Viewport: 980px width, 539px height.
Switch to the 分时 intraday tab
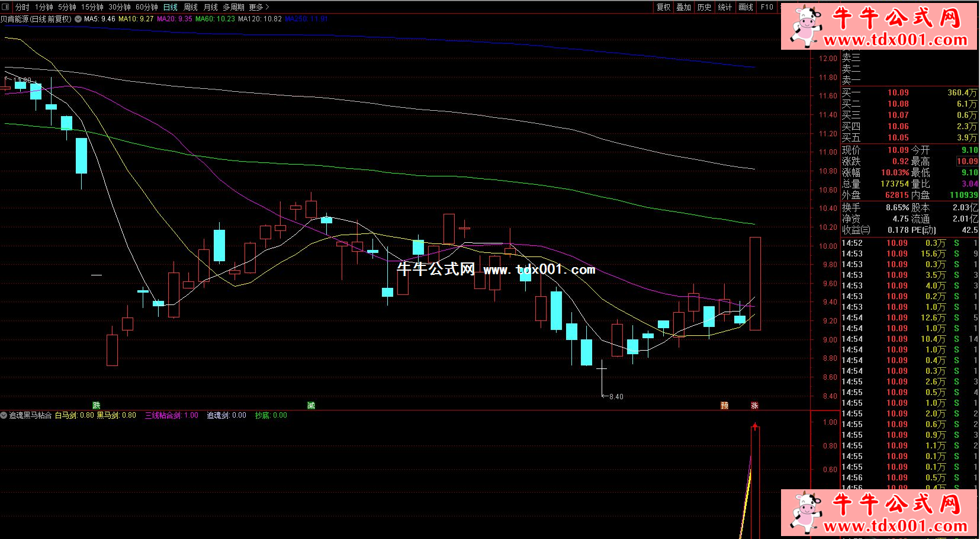point(23,7)
